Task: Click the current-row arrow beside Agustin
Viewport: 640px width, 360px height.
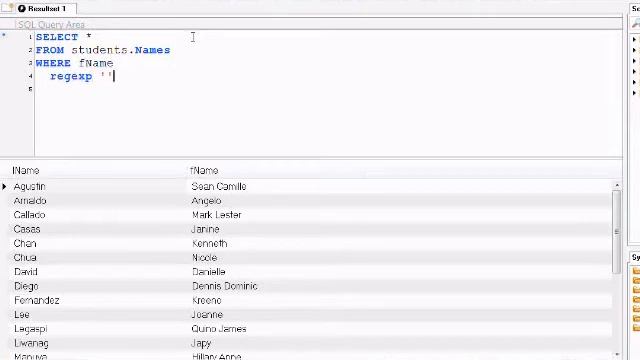Action: pos(4,187)
